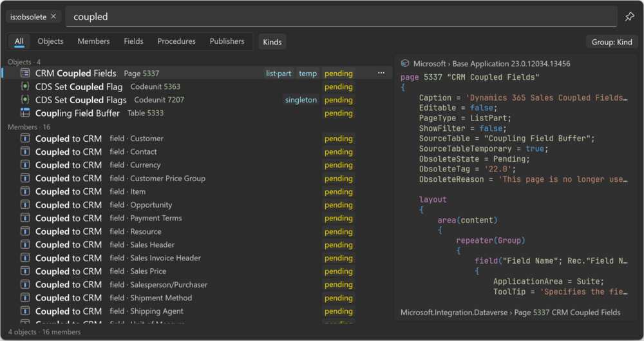This screenshot has width=644, height=341.
Task: Click field icon for Salesperson/Purchaser member
Action: click(x=25, y=284)
